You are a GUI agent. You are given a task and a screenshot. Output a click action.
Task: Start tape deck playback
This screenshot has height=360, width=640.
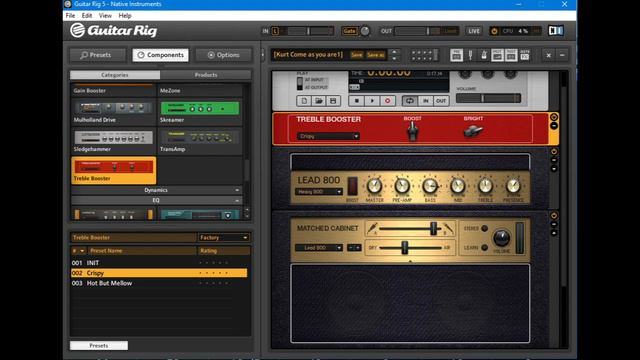point(372,101)
